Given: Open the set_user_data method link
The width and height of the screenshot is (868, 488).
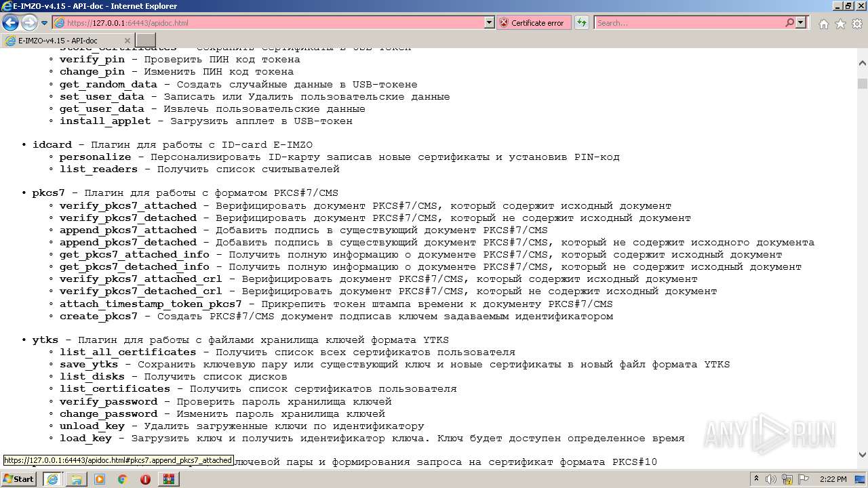Looking at the screenshot, I should point(102,97).
